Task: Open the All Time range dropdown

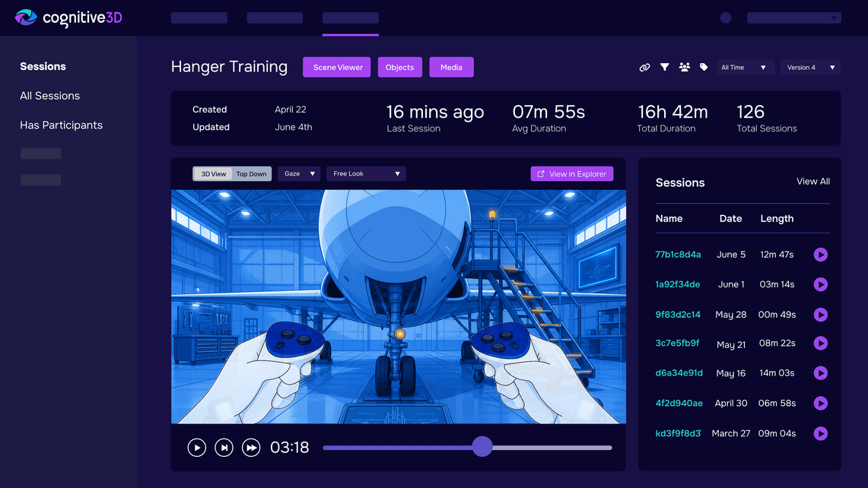Action: coord(744,68)
